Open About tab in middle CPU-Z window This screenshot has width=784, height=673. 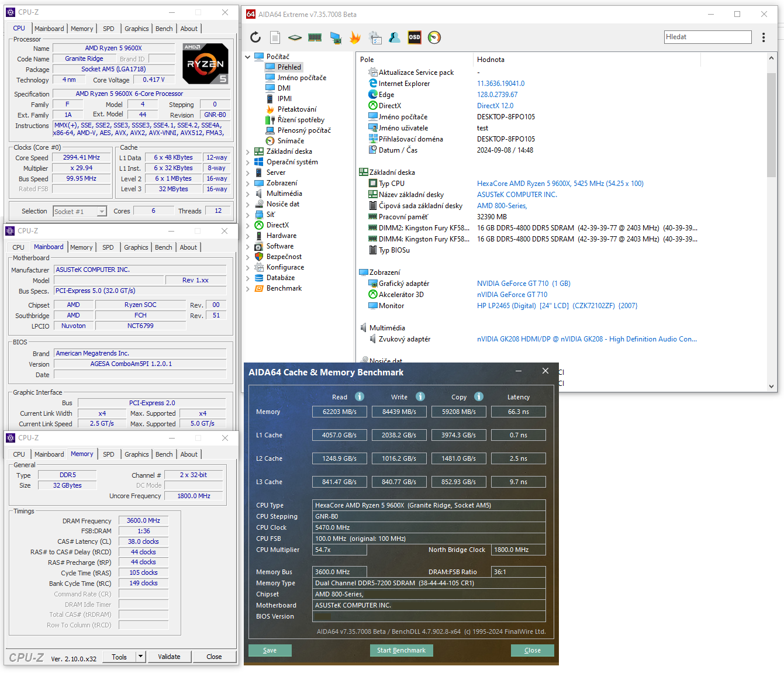[188, 247]
